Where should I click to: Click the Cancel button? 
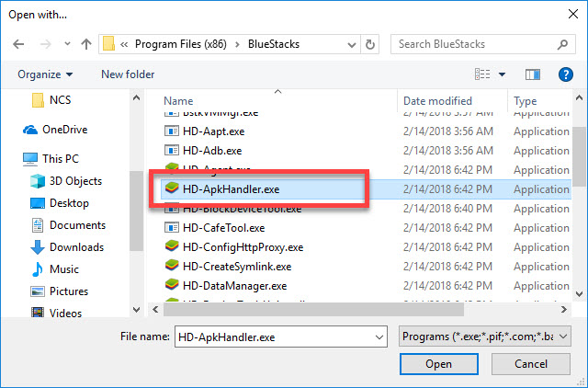click(x=531, y=364)
